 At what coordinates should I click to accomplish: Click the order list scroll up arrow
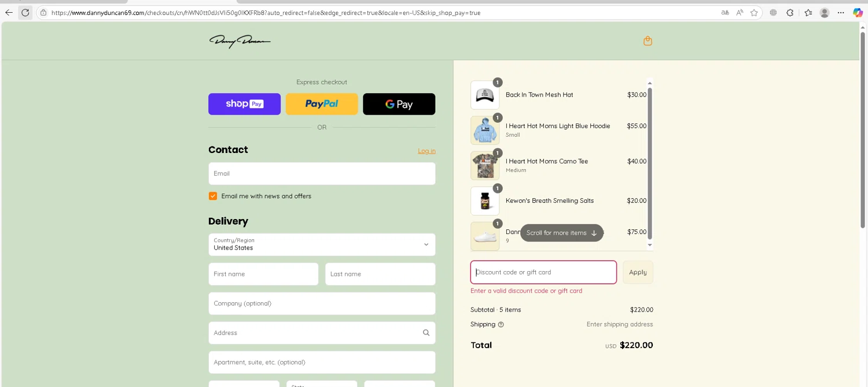tap(650, 83)
